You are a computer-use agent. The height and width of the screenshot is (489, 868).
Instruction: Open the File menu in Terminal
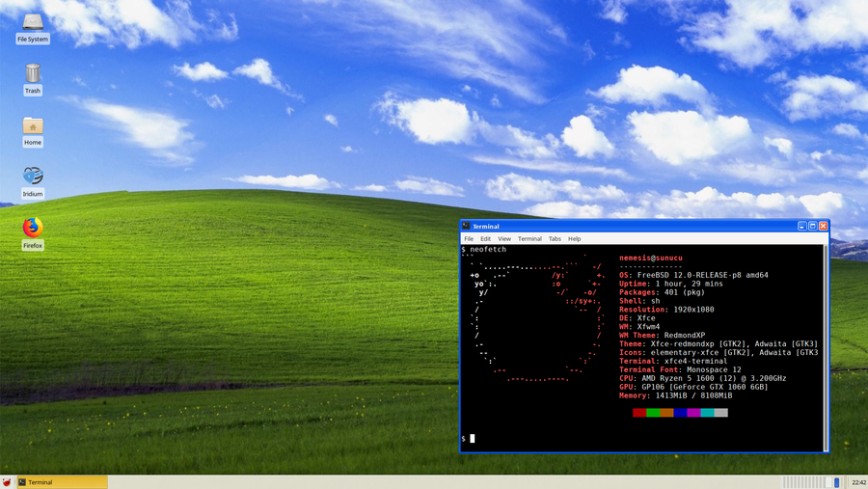click(x=469, y=238)
